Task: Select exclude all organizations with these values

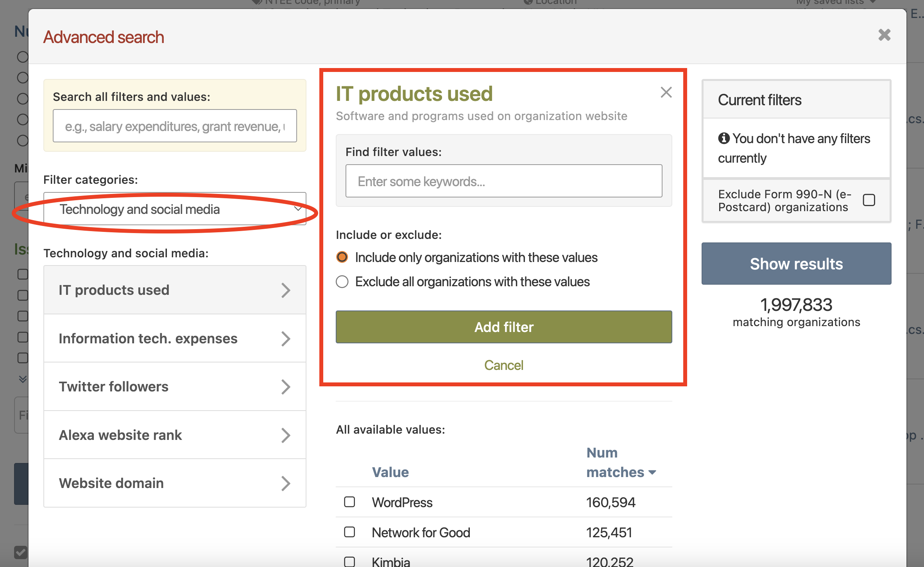Action: [342, 282]
